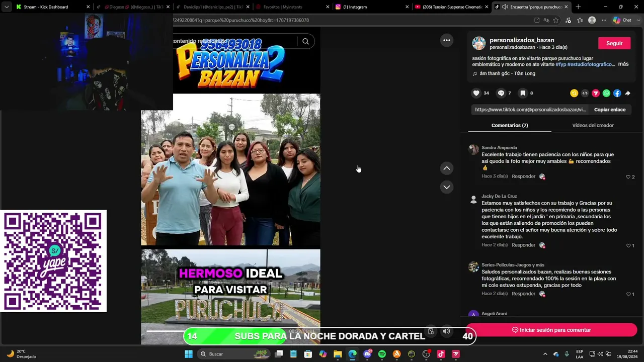Viewport: 644px width, 362px height.
Task: Reply to Series-Películas-Juegos y más comment
Action: (523, 294)
